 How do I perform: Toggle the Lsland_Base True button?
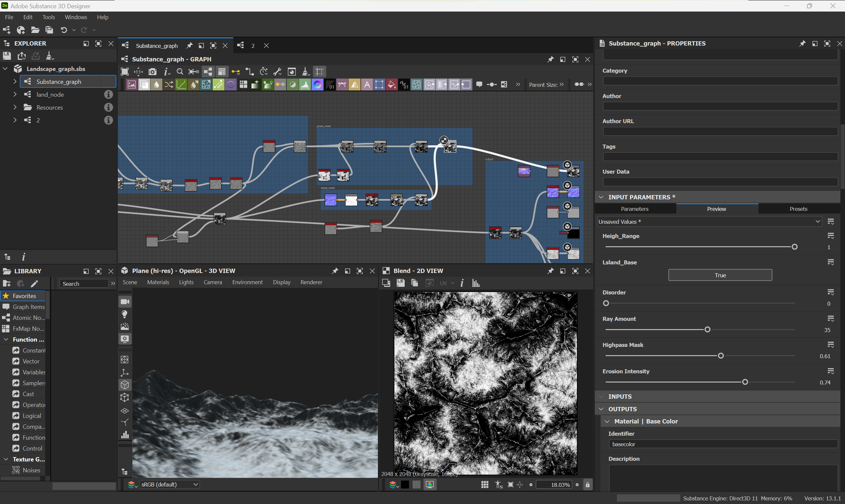(x=720, y=275)
